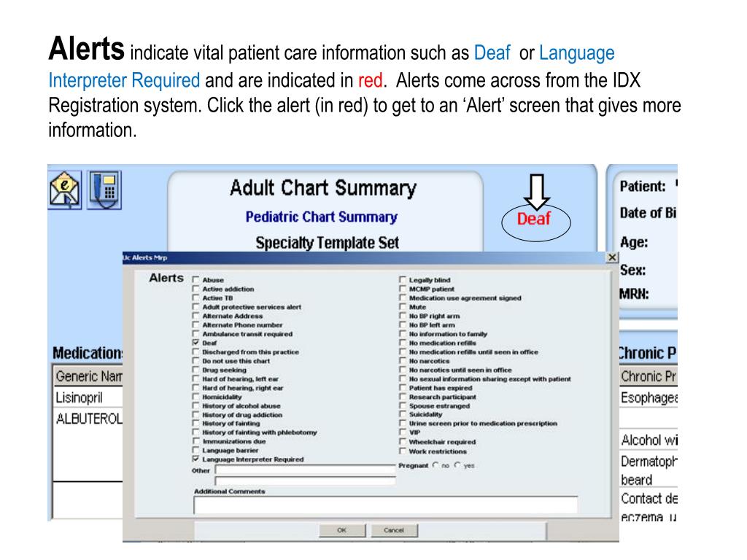The width and height of the screenshot is (747, 560).
Task: Check the Suicidality checkbox
Action: click(403, 414)
